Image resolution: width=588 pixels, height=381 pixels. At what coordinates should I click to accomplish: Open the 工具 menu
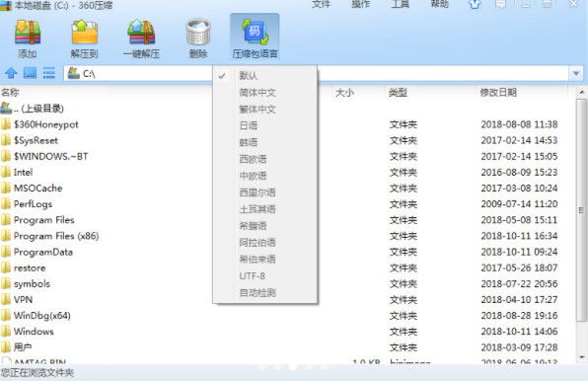click(x=401, y=5)
